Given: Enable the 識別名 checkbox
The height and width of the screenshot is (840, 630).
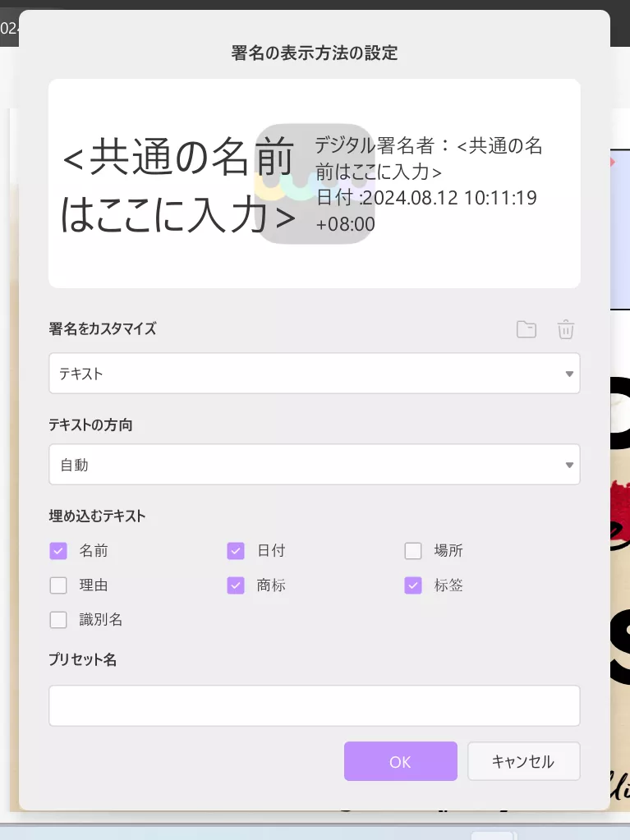Looking at the screenshot, I should point(58,620).
